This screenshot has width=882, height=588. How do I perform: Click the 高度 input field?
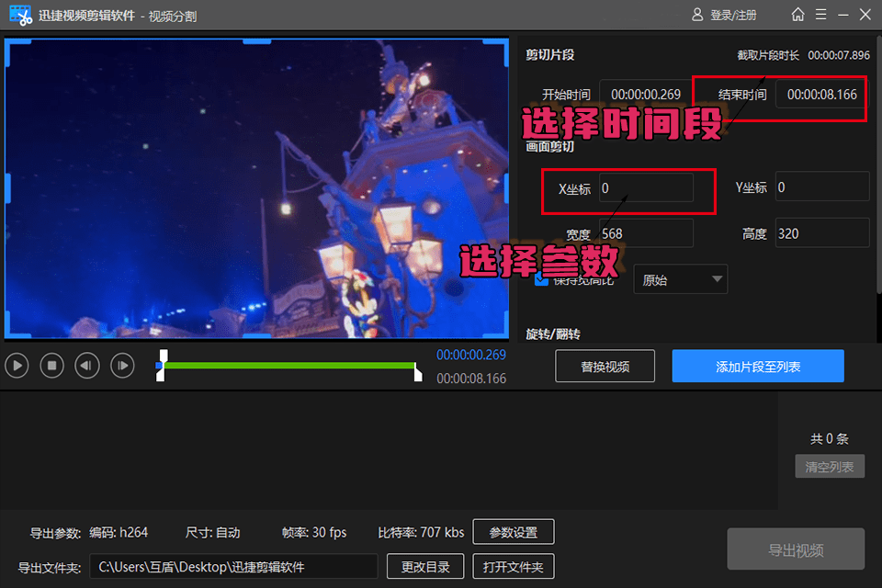[x=822, y=233]
